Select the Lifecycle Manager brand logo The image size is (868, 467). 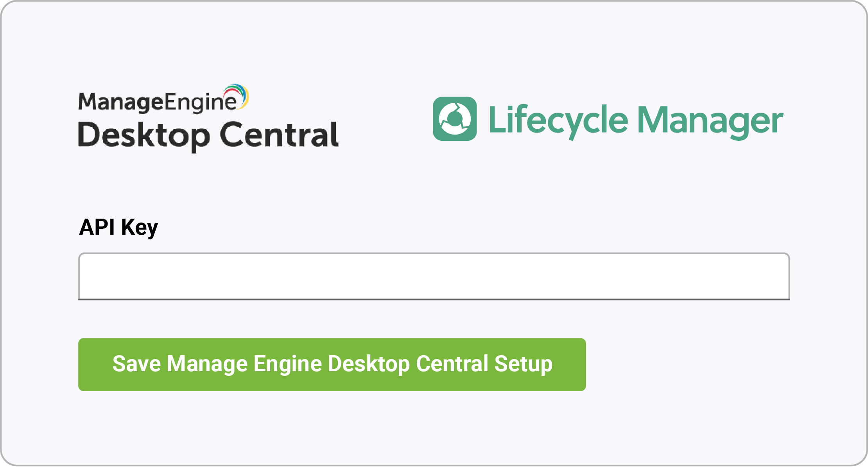coord(608,119)
